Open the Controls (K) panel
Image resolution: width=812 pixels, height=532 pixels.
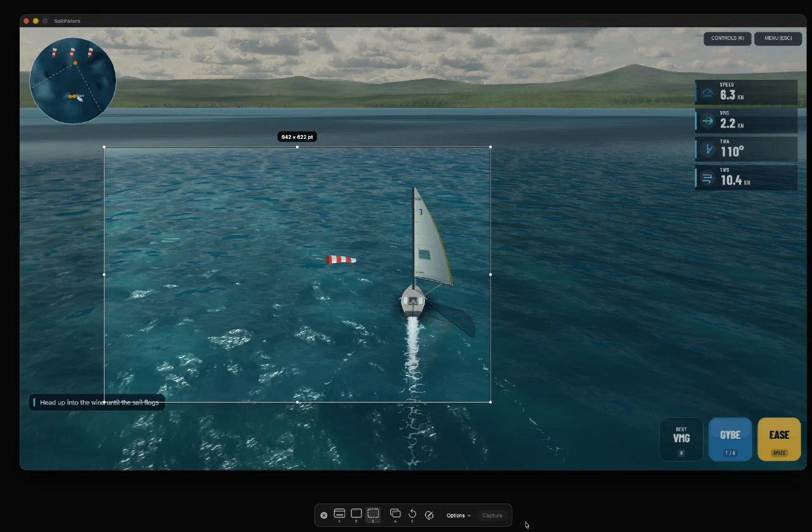pos(728,39)
